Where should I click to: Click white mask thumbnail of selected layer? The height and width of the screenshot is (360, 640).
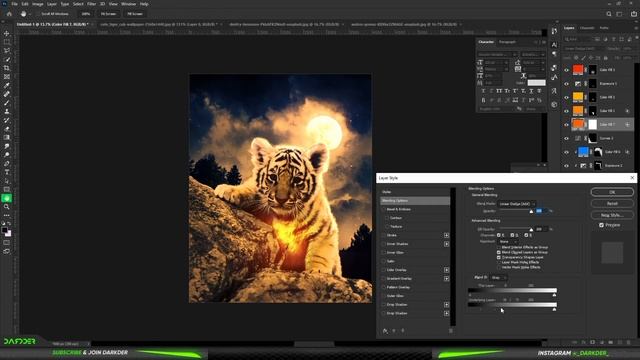(x=592, y=124)
